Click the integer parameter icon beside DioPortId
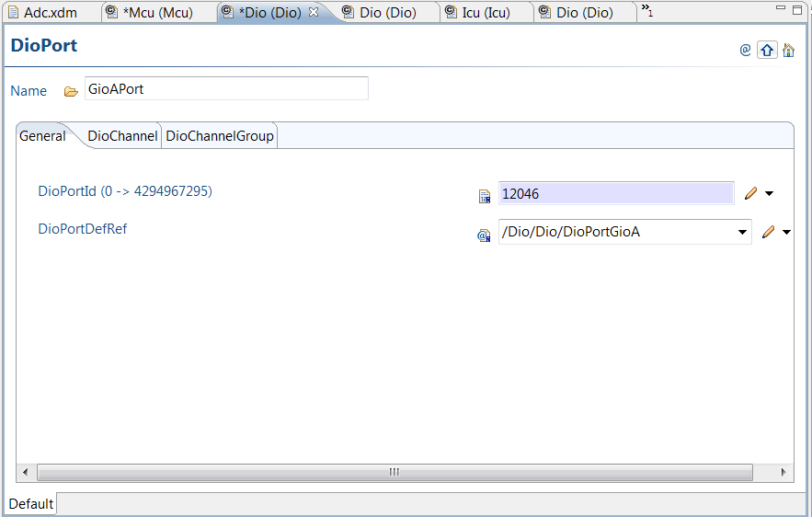The width and height of the screenshot is (812, 517). (x=485, y=196)
